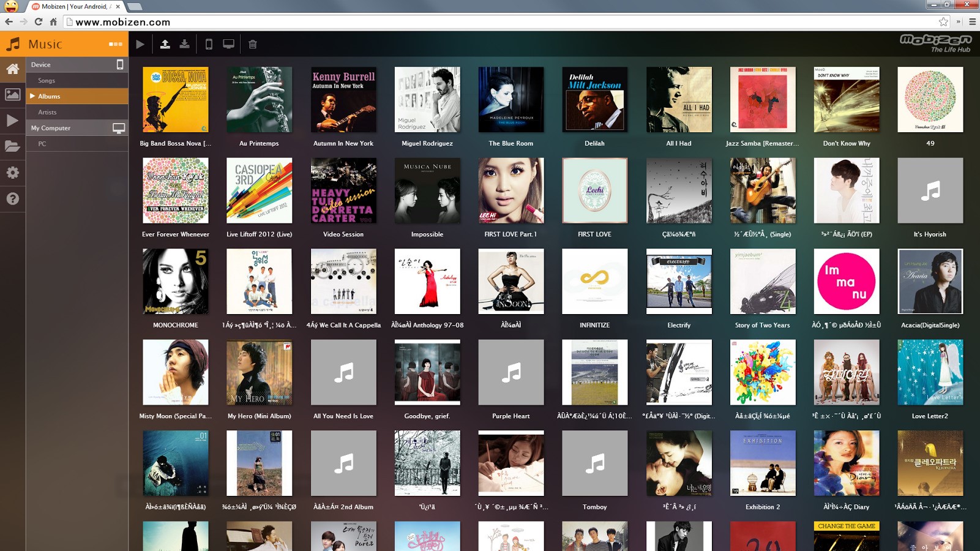This screenshot has width=980, height=551.
Task: Open Settings with the gear icon
Action: 12,173
